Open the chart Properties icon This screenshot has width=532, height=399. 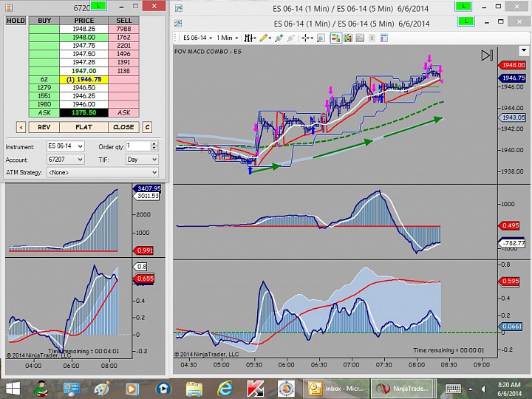coord(383,38)
